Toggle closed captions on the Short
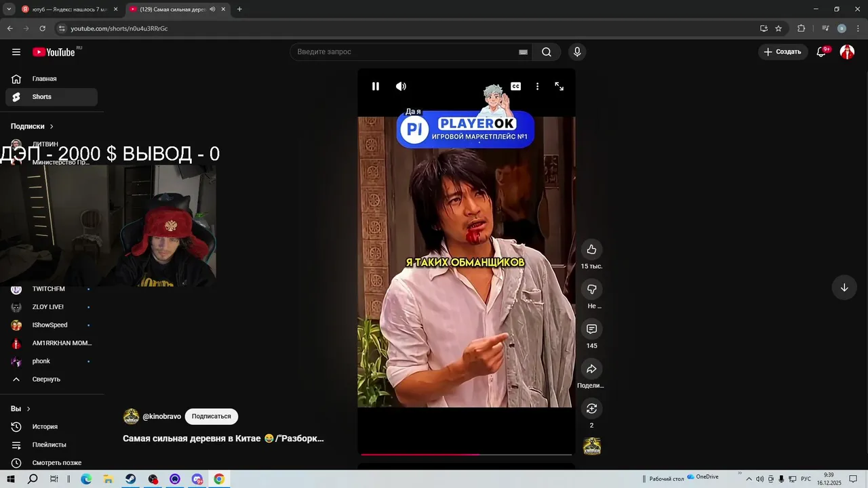 click(516, 86)
